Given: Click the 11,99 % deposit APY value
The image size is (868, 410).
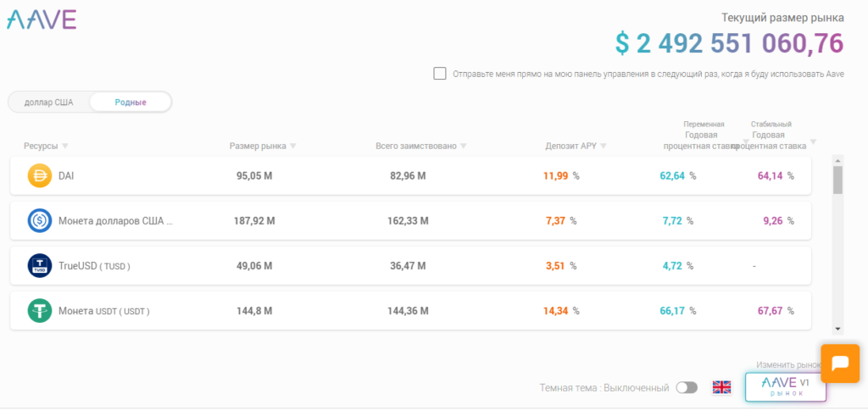Looking at the screenshot, I should [561, 176].
